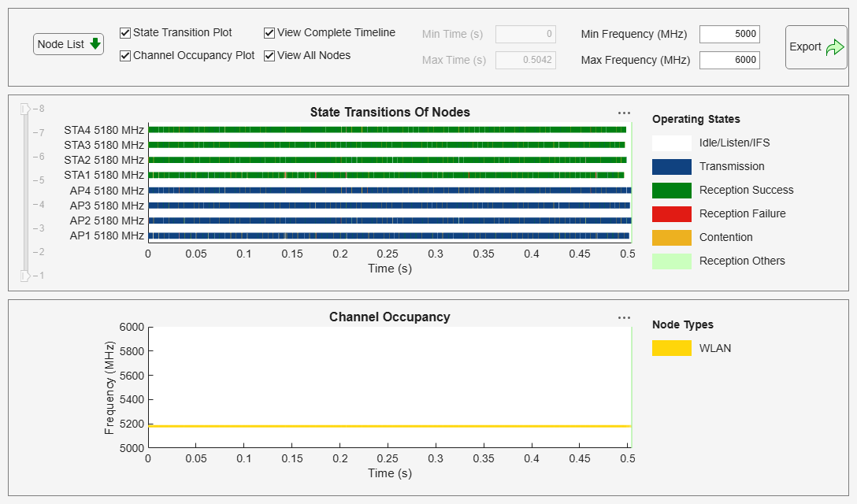The height and width of the screenshot is (504, 857).
Task: Click the Reception Success green swatch
Action: tap(672, 191)
